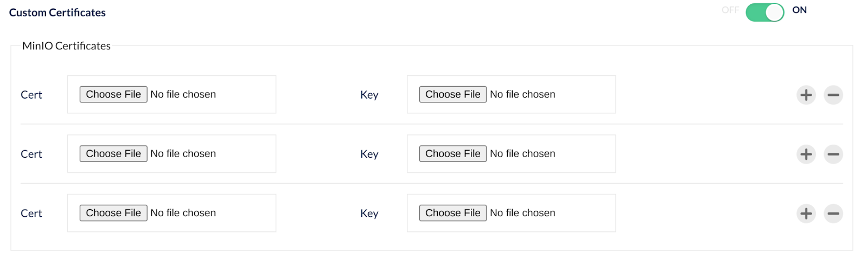868x259 pixels.
Task: Choose a Cert file in the second row
Action: [113, 154]
